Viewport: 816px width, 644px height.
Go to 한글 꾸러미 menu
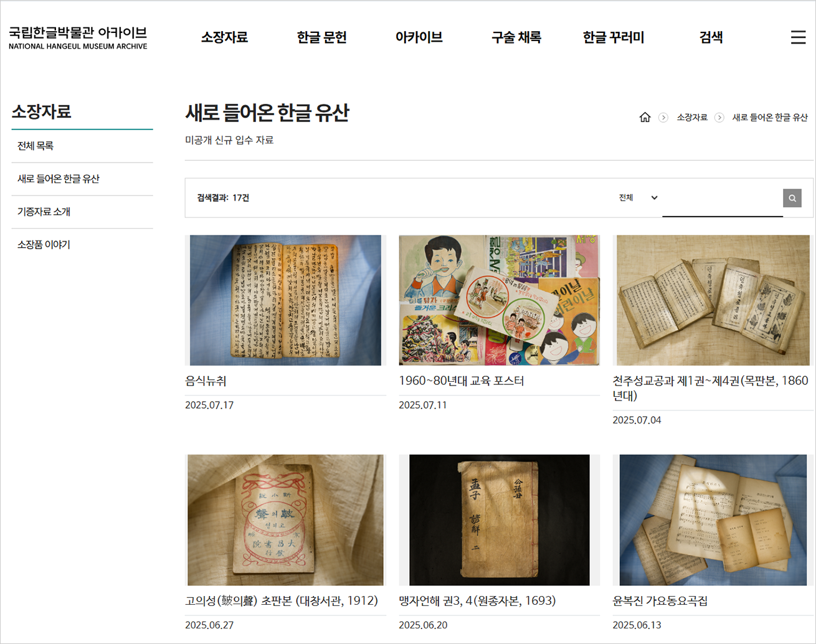(613, 37)
